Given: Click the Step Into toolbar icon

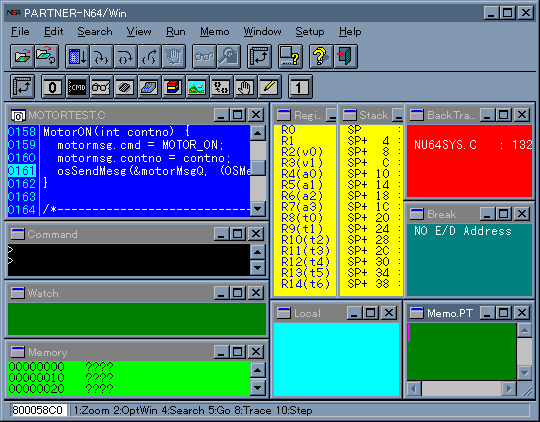Looking at the screenshot, I should [102, 56].
